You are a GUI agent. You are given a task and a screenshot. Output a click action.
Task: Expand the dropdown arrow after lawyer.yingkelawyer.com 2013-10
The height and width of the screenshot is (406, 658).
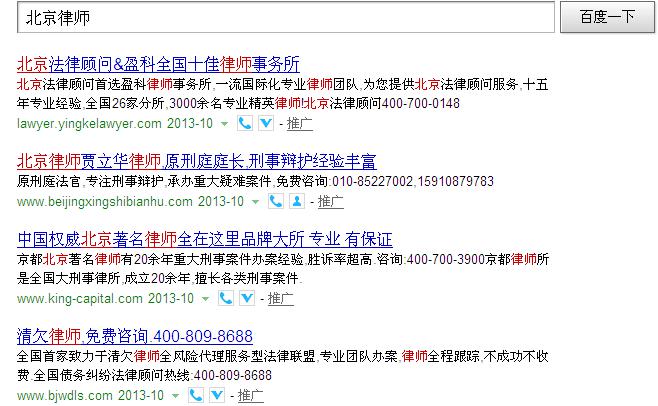(225, 124)
